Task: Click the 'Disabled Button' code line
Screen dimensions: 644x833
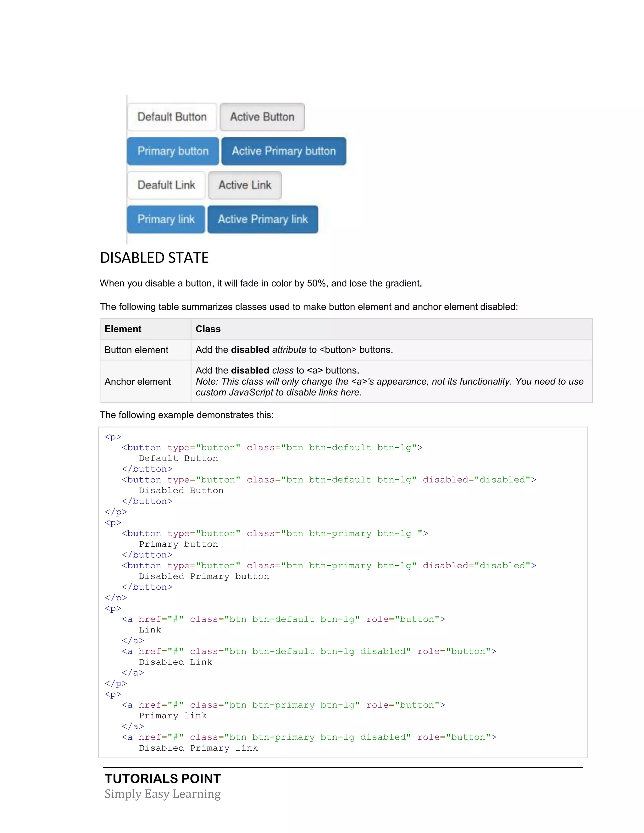Action: coord(181,490)
